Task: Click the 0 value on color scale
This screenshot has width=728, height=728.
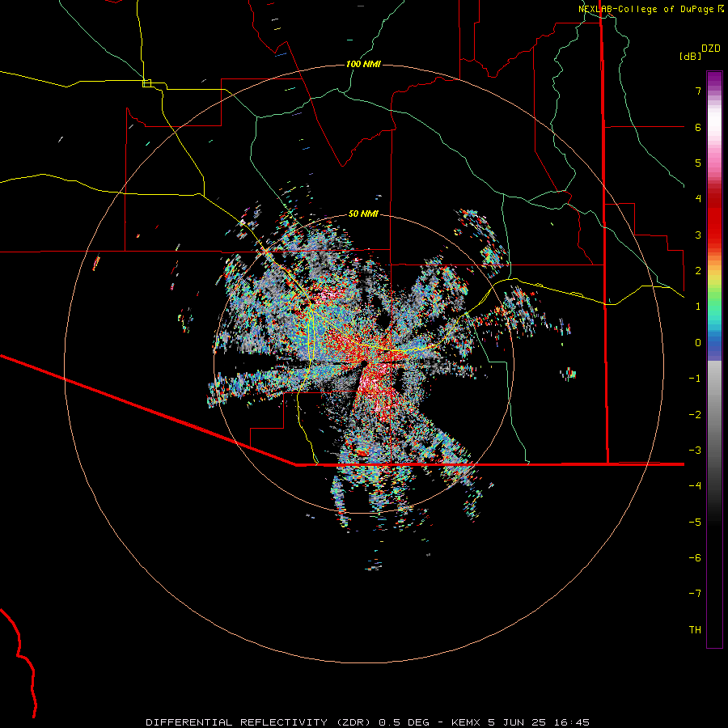Action: (698, 343)
